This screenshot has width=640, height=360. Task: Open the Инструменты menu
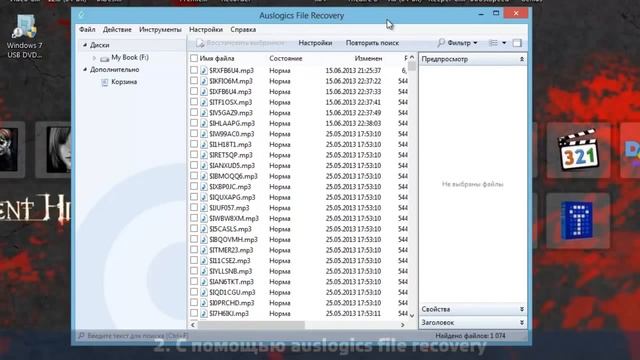click(160, 29)
